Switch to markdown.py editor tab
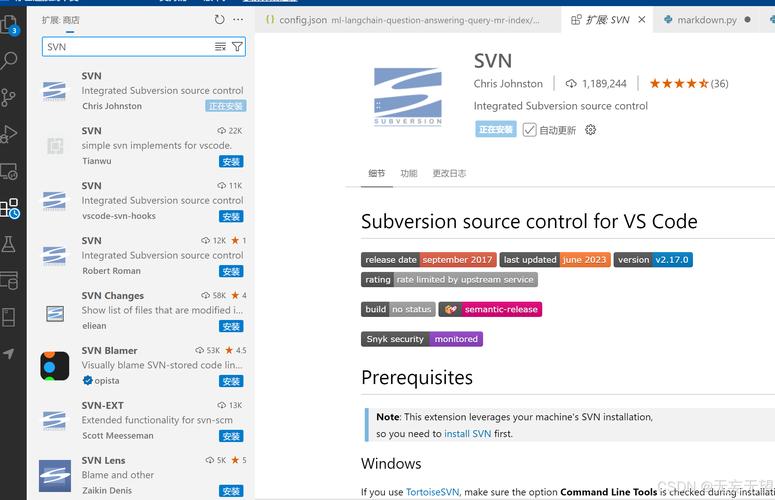This screenshot has height=500, width=775. (708, 20)
